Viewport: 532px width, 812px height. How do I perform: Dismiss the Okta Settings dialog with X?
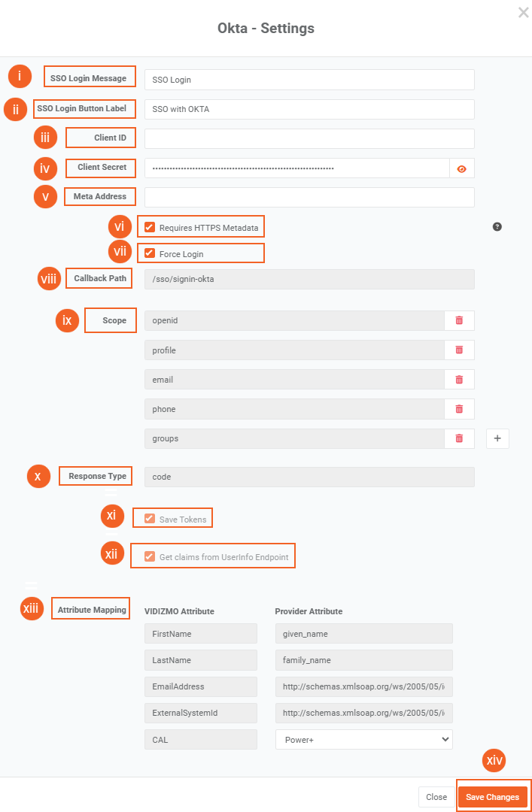tap(523, 12)
